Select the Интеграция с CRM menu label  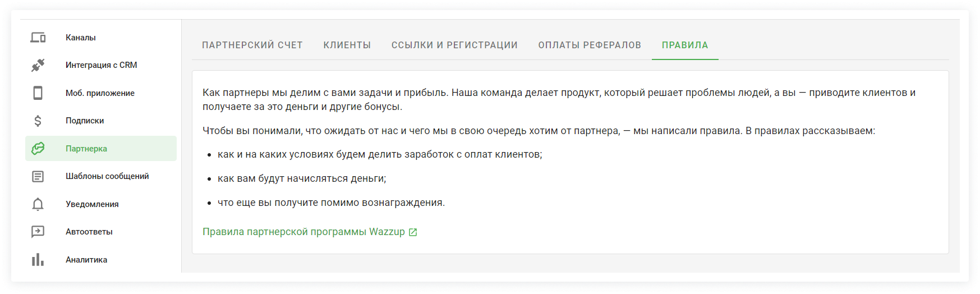[x=102, y=65]
